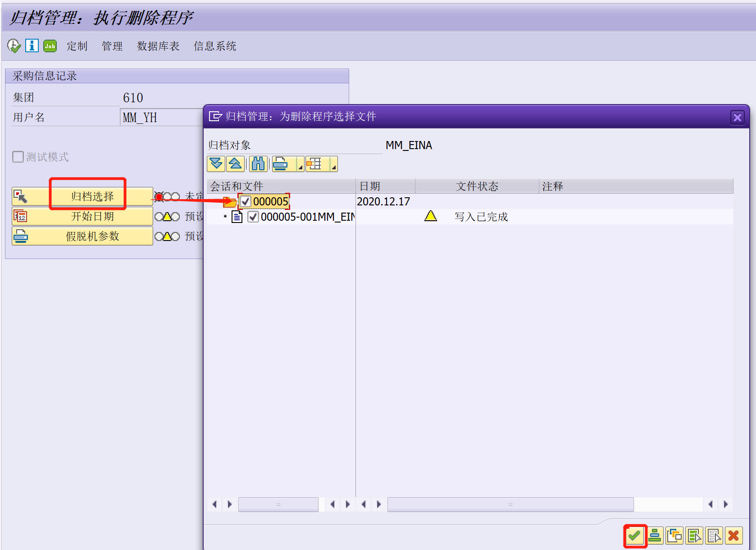This screenshot has height=550, width=756.
Task: Close the dialog with the title bar X
Action: [x=738, y=117]
